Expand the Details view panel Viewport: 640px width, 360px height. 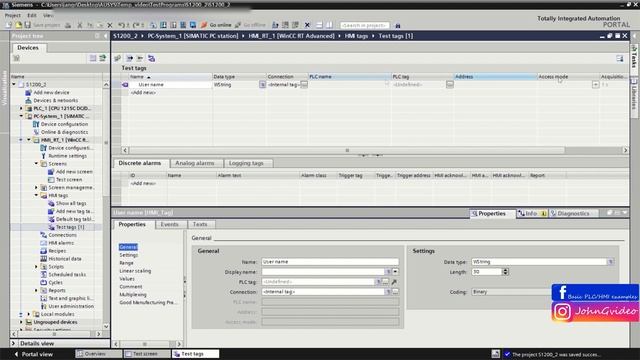pos(14,343)
